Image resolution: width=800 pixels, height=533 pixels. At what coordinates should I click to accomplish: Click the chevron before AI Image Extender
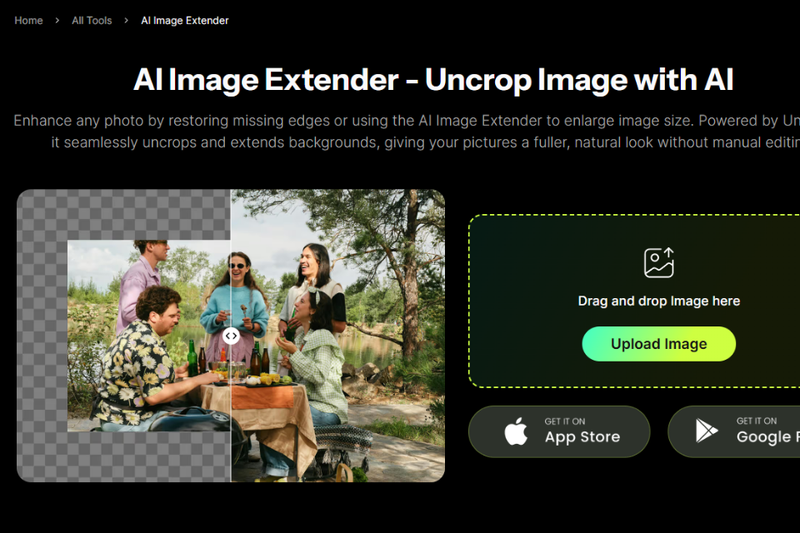click(x=126, y=20)
